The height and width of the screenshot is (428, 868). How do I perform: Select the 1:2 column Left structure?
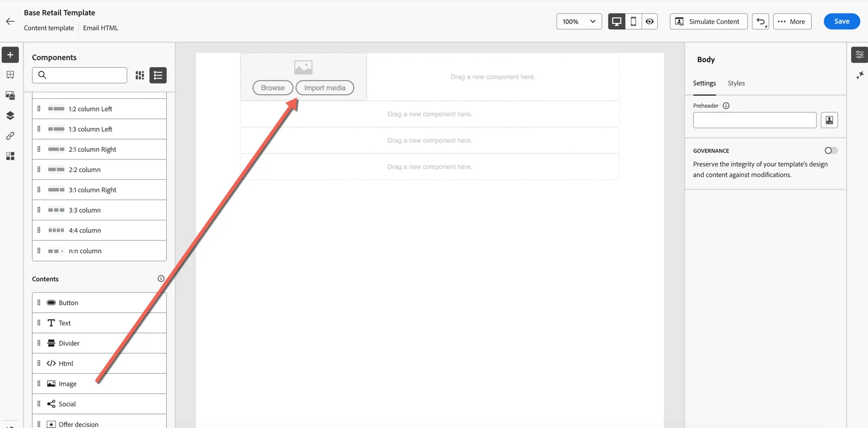pos(99,109)
